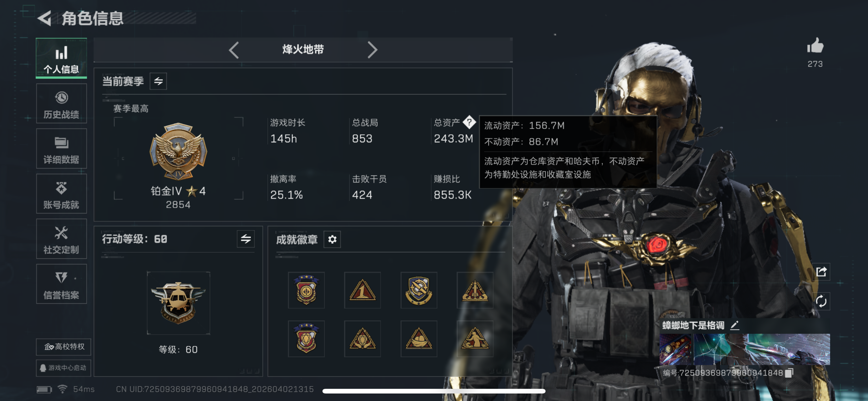Edit the nickname via pencil icon
This screenshot has height=401, width=868.
[735, 325]
